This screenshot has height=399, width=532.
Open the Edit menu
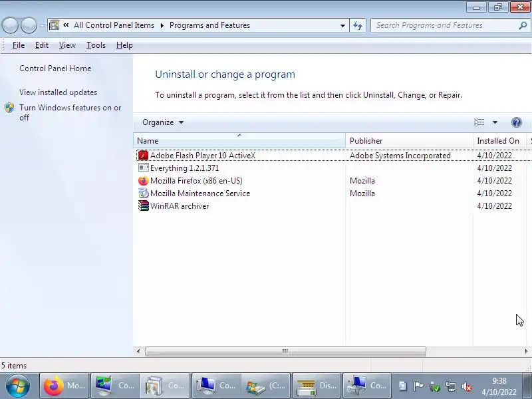(x=42, y=45)
